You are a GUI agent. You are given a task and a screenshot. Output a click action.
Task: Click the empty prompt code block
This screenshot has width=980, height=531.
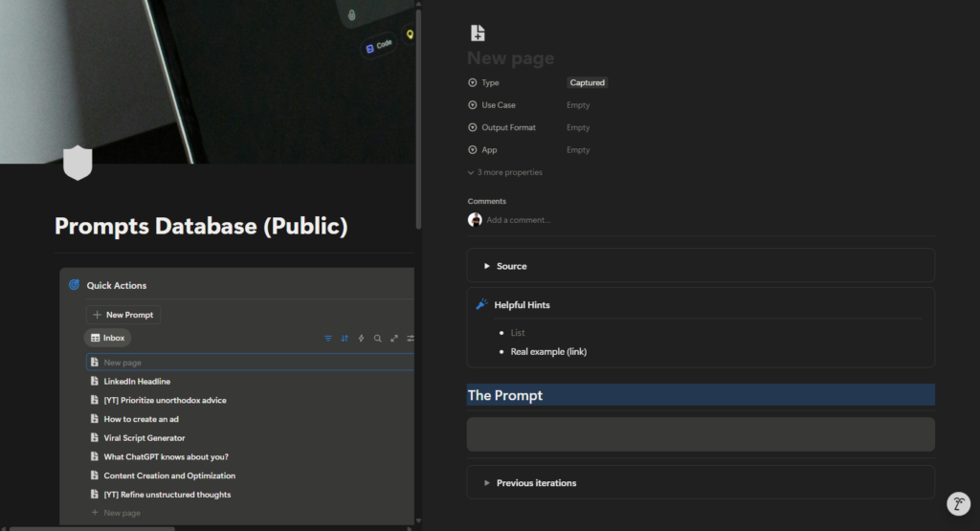pyautogui.click(x=700, y=434)
